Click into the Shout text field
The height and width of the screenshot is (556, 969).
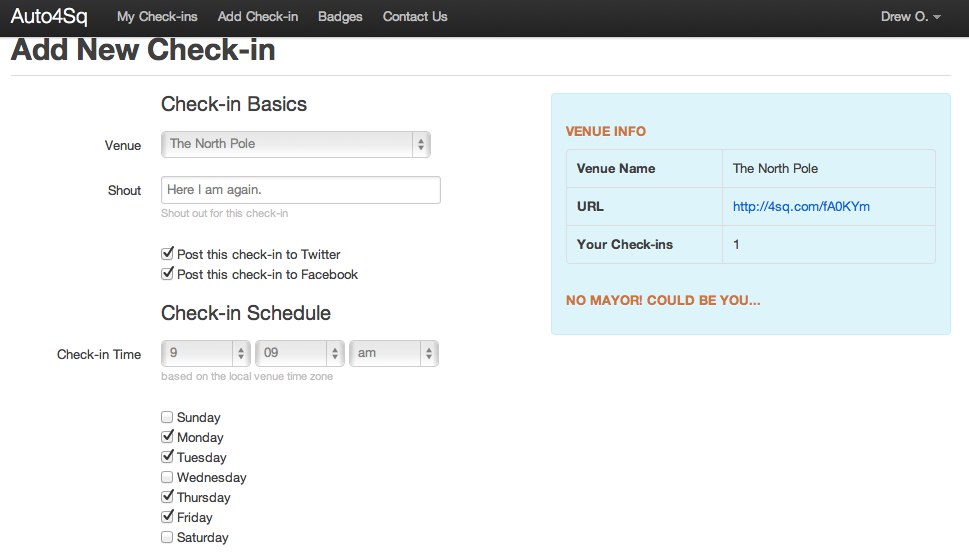tap(300, 190)
